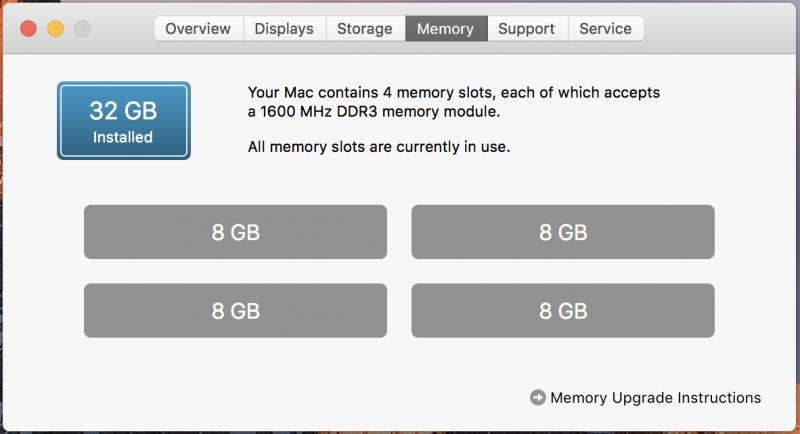
Task: Close the window with the red button
Action: 26,28
